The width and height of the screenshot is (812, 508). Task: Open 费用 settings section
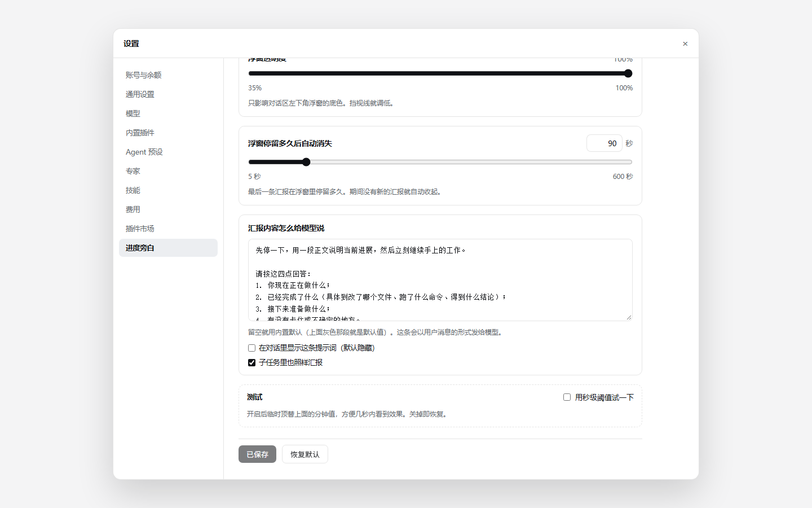[168, 209]
